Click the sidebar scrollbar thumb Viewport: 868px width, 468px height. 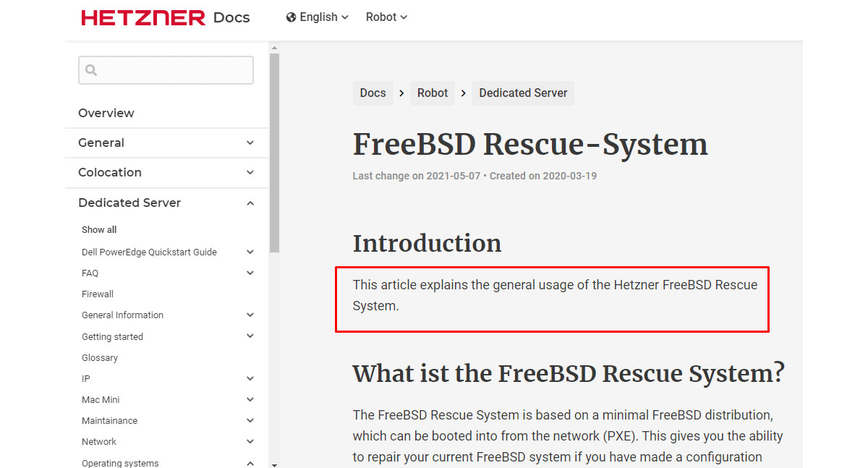click(x=274, y=153)
